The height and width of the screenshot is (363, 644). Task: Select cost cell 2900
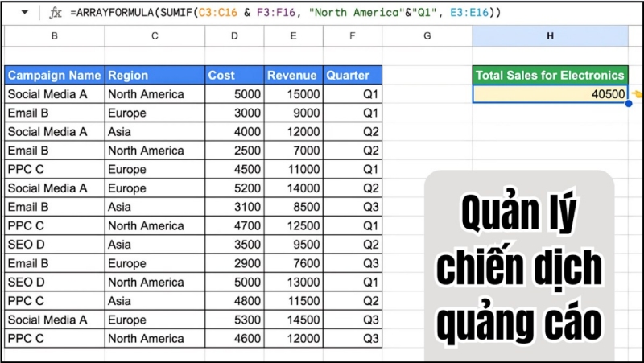234,263
